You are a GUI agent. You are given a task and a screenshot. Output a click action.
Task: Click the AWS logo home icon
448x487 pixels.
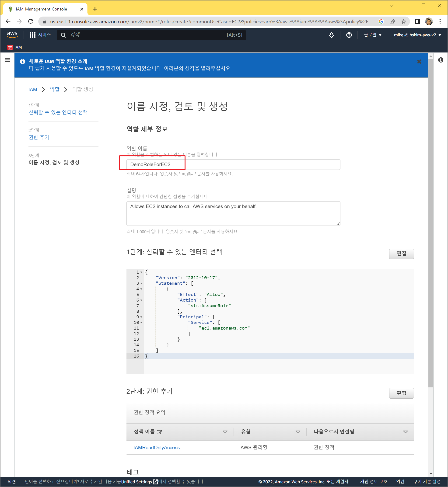[12, 35]
